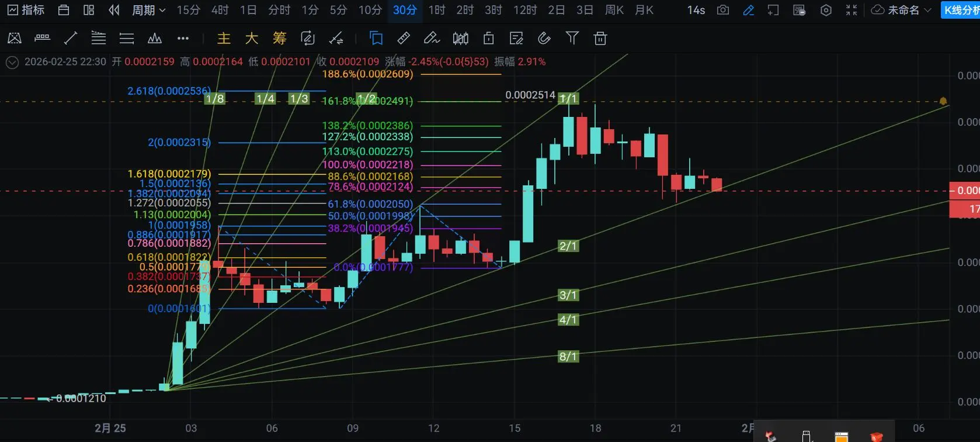This screenshot has height=442, width=980.
Task: Select the Fibonacci fan lines tool
Action: [99, 39]
